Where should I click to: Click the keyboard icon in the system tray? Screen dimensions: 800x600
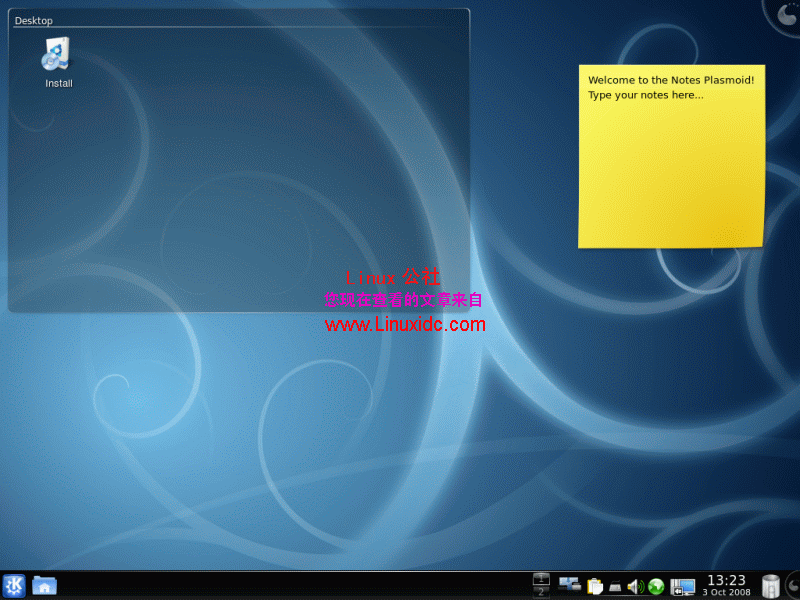(x=615, y=585)
